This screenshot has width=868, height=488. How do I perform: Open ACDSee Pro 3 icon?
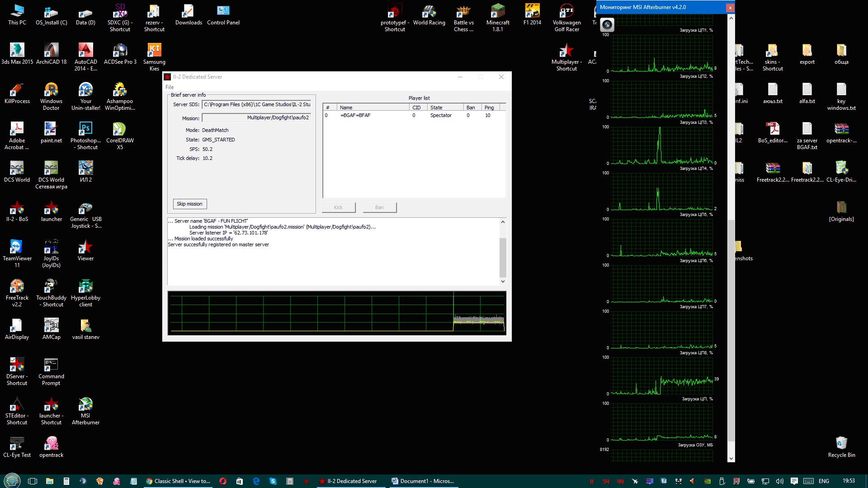pos(120,54)
